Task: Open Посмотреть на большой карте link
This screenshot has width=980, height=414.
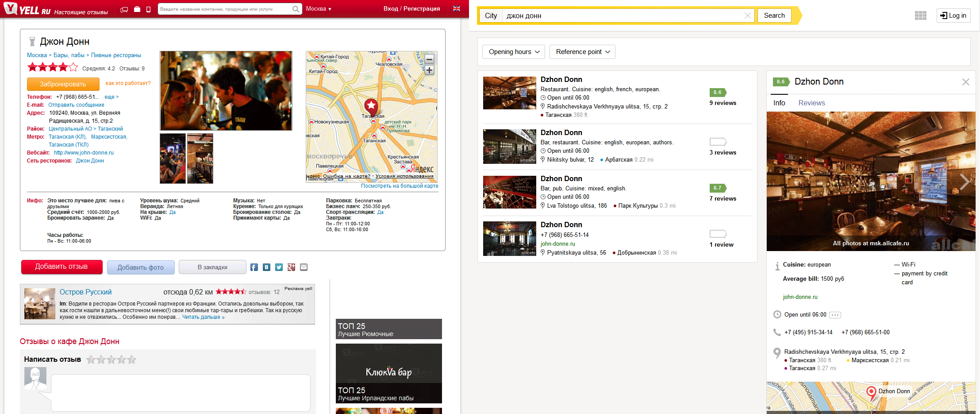Action: click(x=400, y=186)
